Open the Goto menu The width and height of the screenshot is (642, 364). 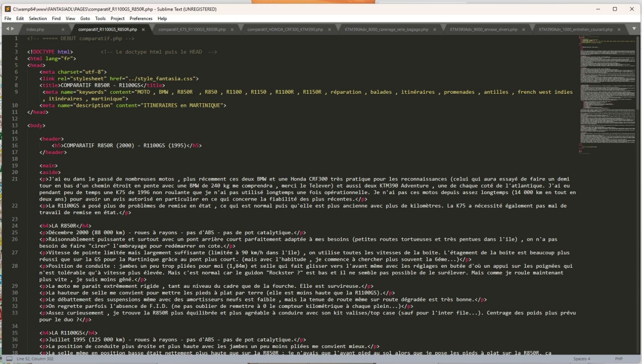pos(85,19)
